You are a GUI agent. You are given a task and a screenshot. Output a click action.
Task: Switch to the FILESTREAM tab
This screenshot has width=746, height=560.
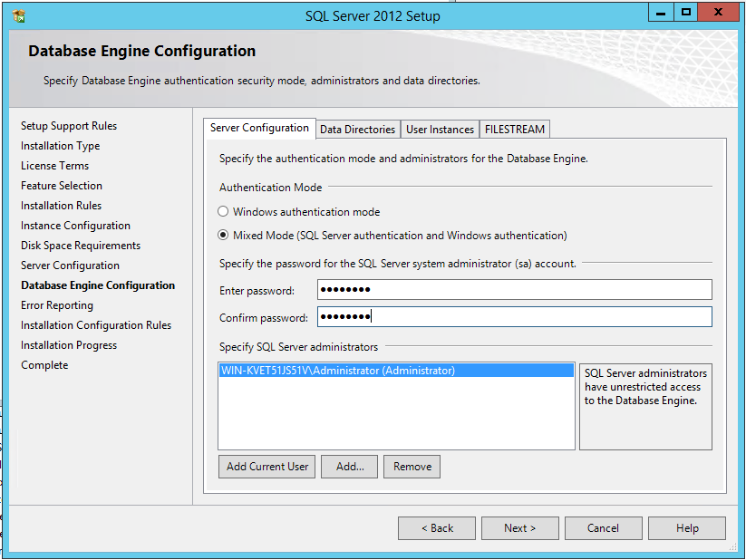pos(514,130)
